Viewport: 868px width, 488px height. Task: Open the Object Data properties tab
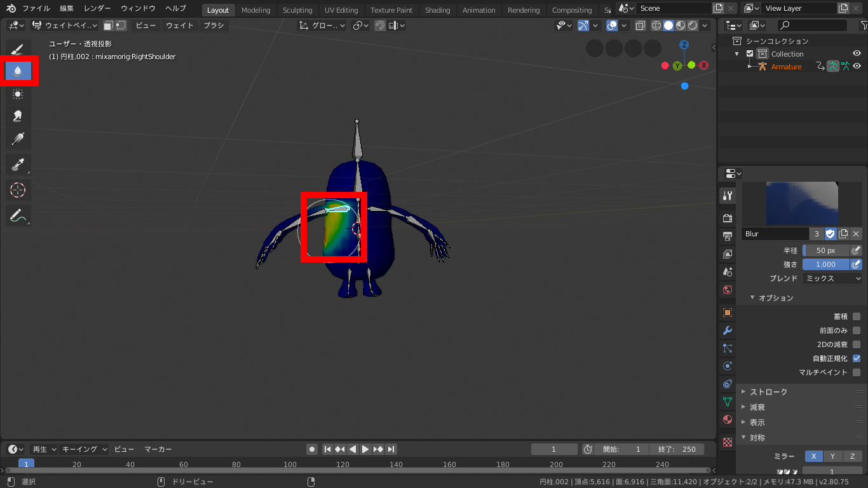point(728,402)
